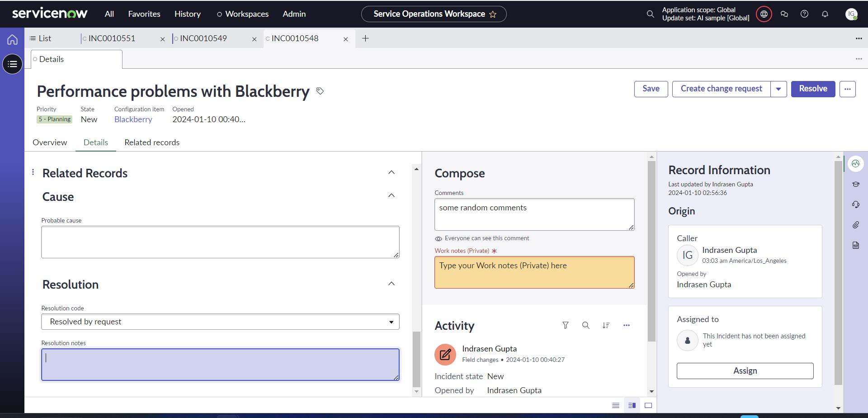This screenshot has height=418, width=868.
Task: Open the tab bar overflow menu
Action: [859, 38]
